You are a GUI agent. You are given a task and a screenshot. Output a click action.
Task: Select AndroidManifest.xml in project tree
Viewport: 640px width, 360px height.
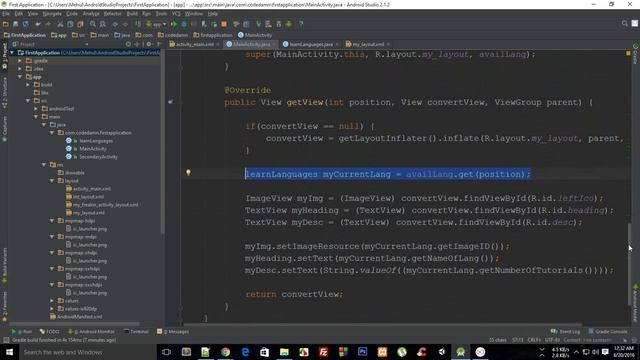(79, 317)
